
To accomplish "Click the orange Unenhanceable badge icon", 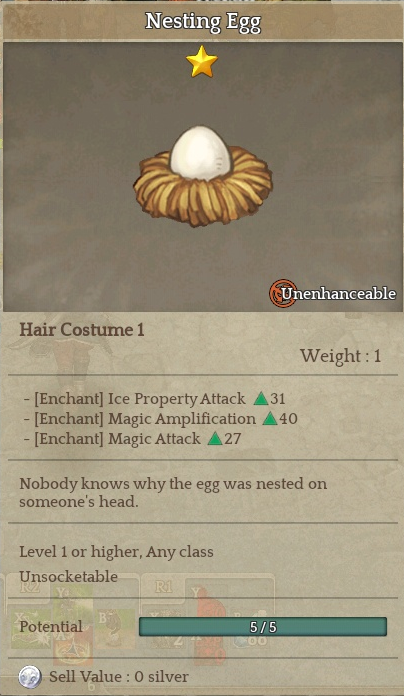I will coord(282,293).
